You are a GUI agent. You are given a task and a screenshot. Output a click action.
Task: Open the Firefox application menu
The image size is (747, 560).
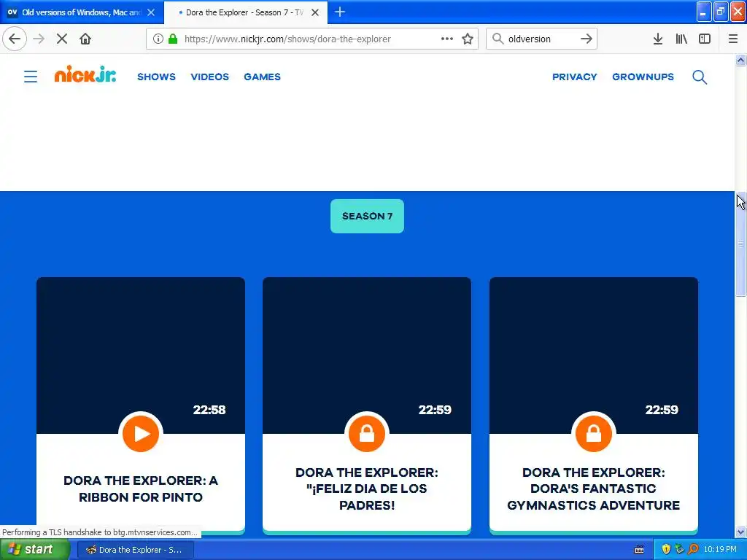[732, 39]
